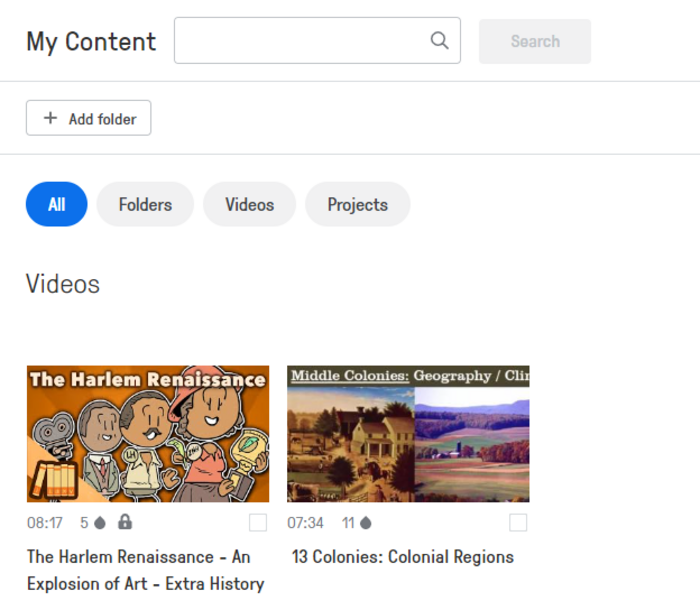
Task: Click the magnifying glass search icon
Action: tap(439, 41)
